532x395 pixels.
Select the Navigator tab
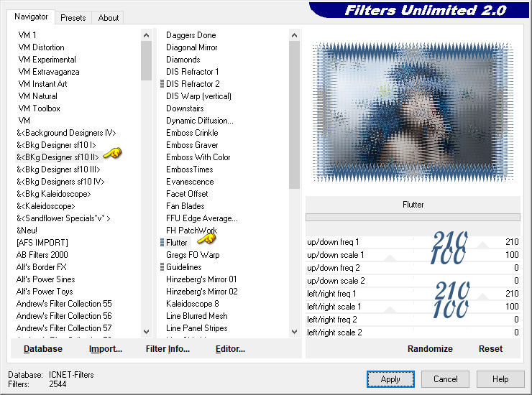(x=31, y=17)
